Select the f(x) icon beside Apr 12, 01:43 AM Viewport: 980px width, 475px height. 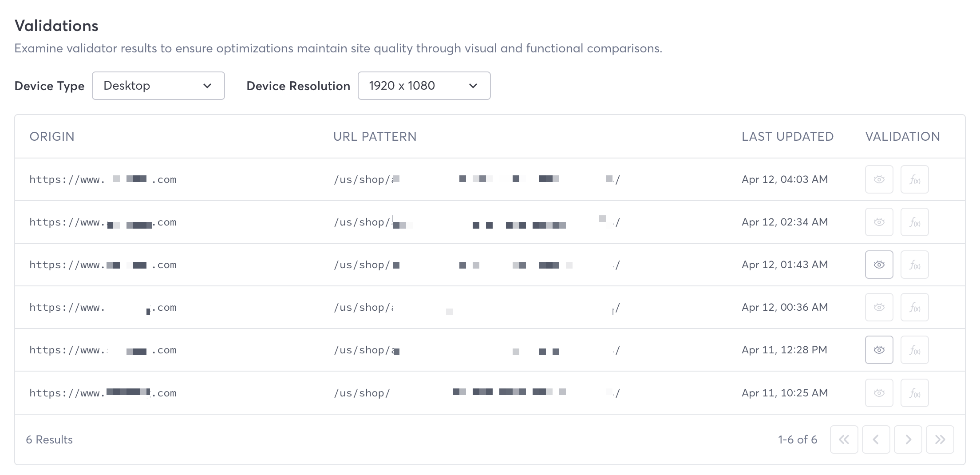point(914,265)
